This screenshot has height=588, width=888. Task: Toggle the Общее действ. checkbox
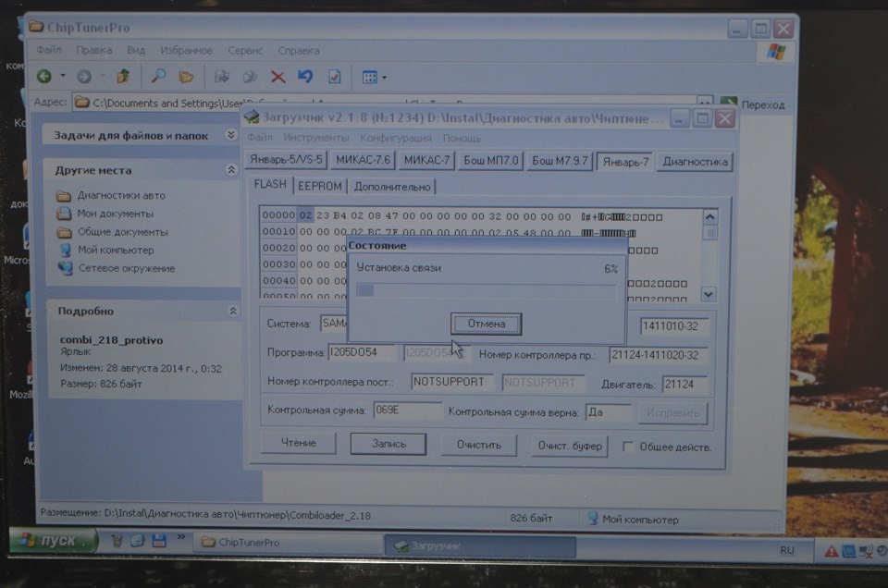(627, 447)
